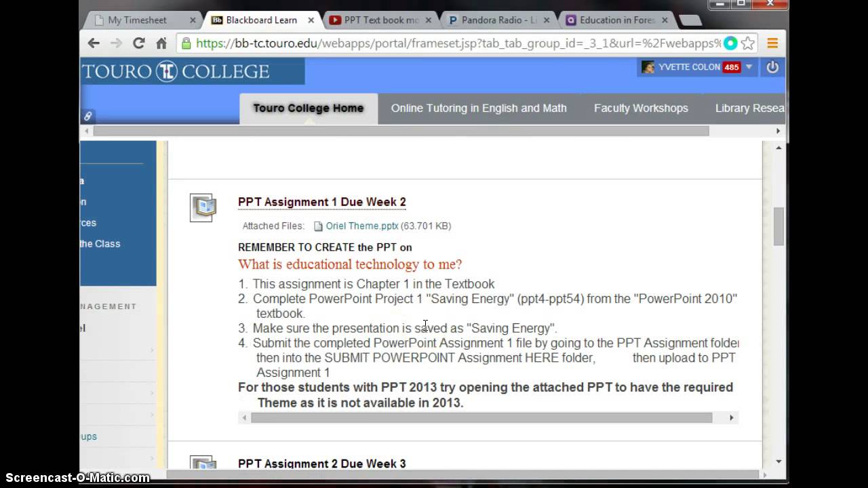Click the Oriel Theme.pptx file icon

(x=318, y=226)
